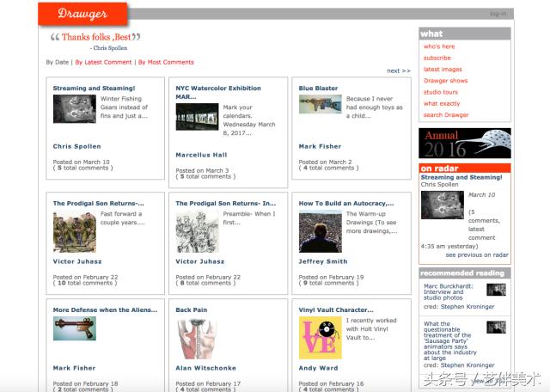This screenshot has height=392, width=550.
Task: Open How To Build an Autocracy post
Action: 346,203
